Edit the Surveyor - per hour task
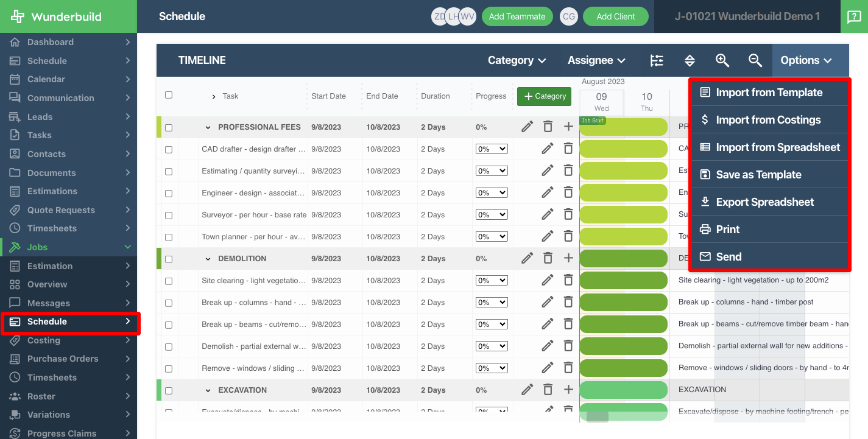 coord(548,214)
